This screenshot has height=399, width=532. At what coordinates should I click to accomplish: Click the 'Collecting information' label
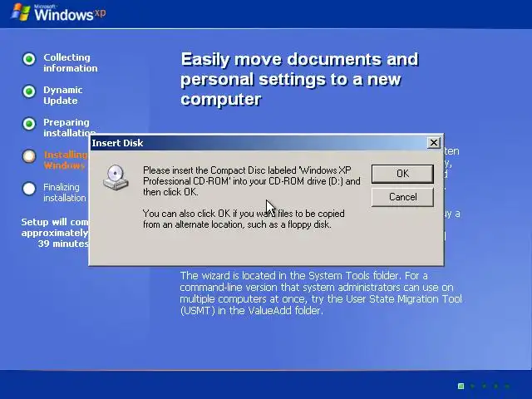[70, 63]
